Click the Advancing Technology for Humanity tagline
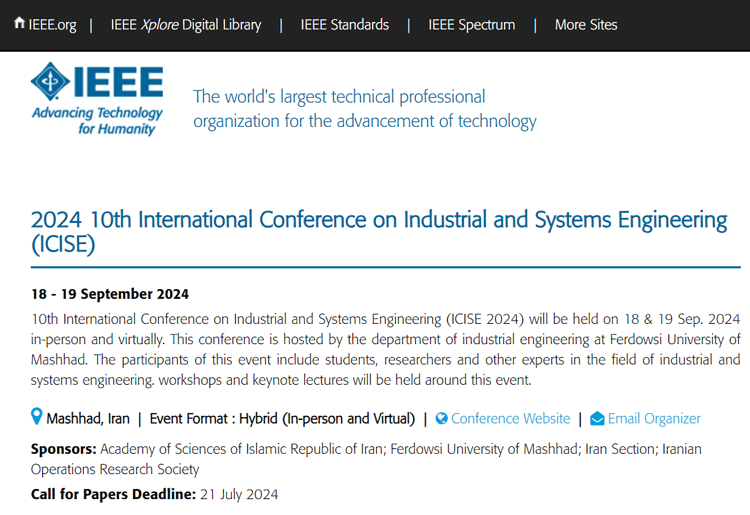This screenshot has height=515, width=750. [97, 121]
